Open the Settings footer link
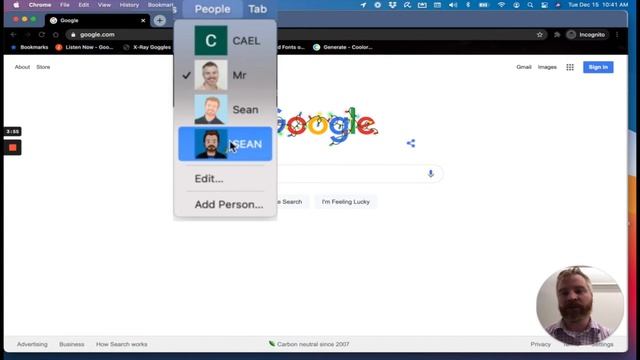The height and width of the screenshot is (360, 640). (x=602, y=344)
